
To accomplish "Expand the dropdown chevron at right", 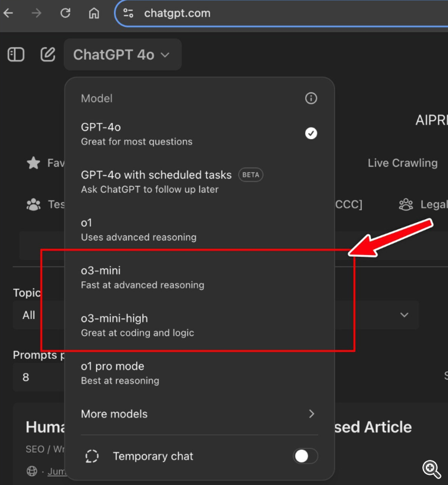I will tap(404, 315).
